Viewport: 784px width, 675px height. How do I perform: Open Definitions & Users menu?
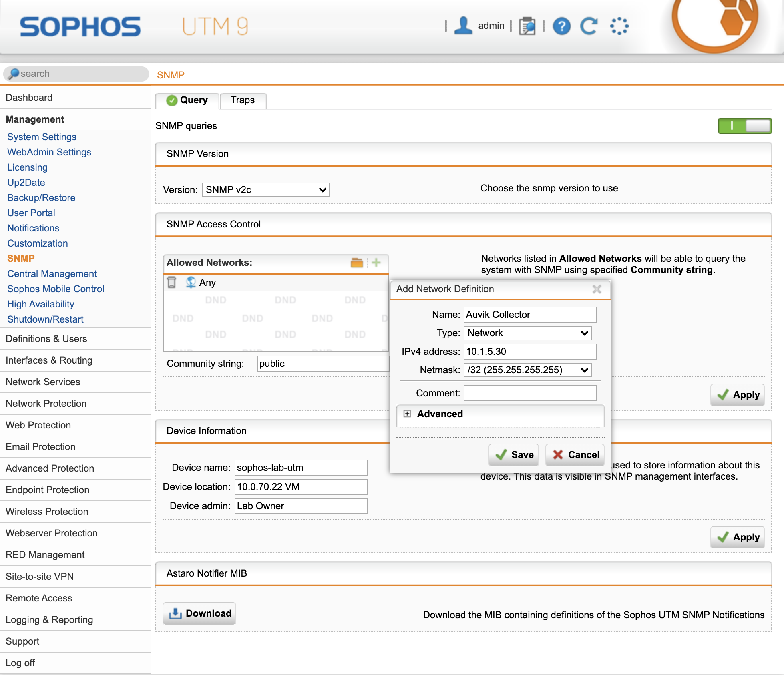point(75,339)
